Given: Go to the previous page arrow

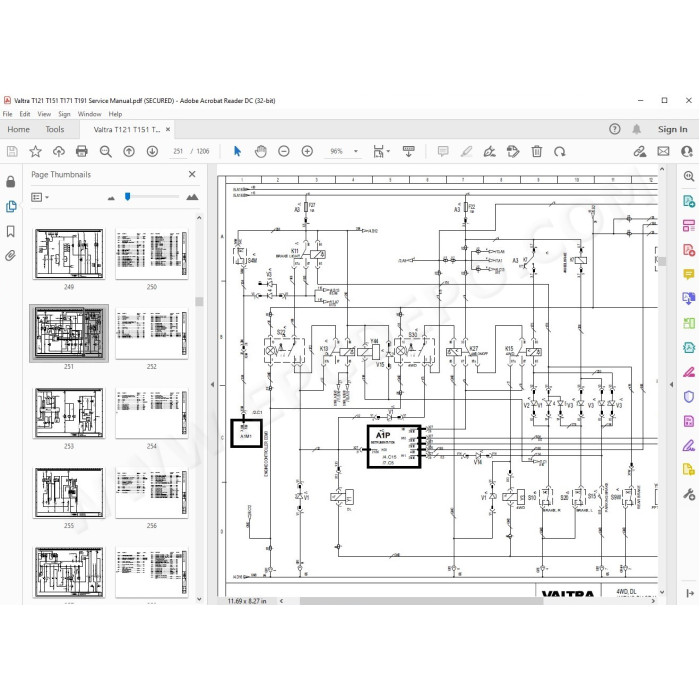Looking at the screenshot, I should click(129, 151).
